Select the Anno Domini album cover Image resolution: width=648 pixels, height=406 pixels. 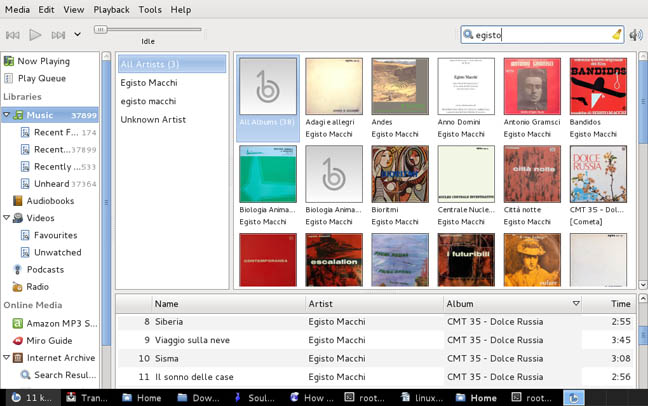click(x=466, y=86)
